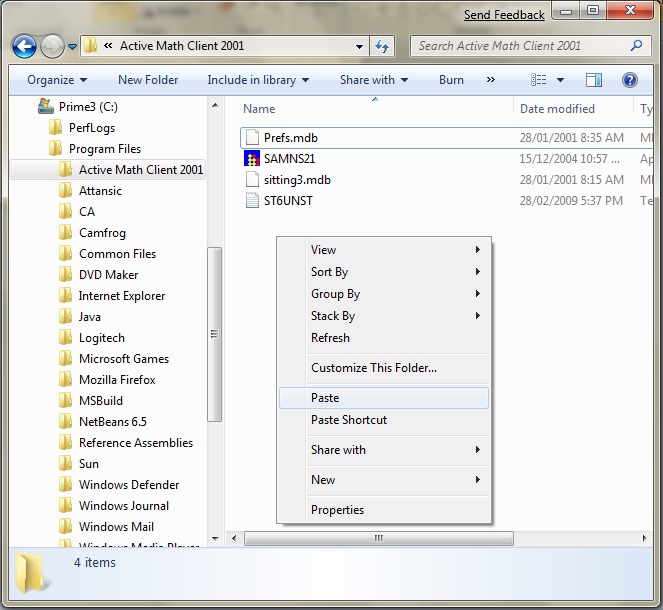Screen dimensions: 663x610
Task: Click the horizontal scroll right arrow
Action: click(644, 538)
